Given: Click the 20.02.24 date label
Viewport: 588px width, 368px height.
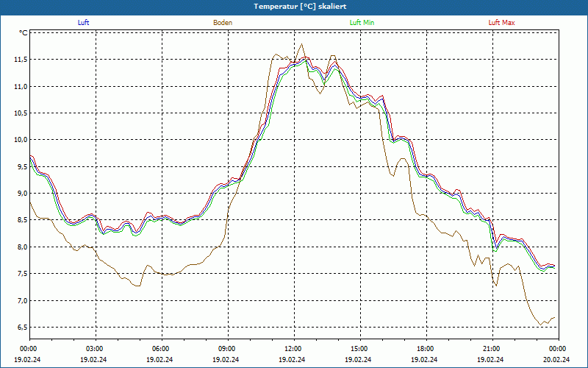Looking at the screenshot, I should pyautogui.click(x=556, y=359).
